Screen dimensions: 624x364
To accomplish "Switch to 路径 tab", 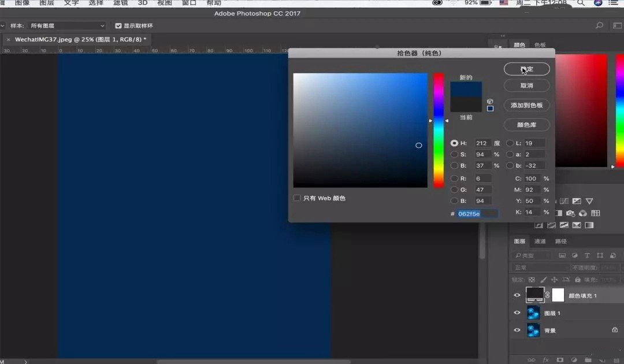I will click(560, 241).
